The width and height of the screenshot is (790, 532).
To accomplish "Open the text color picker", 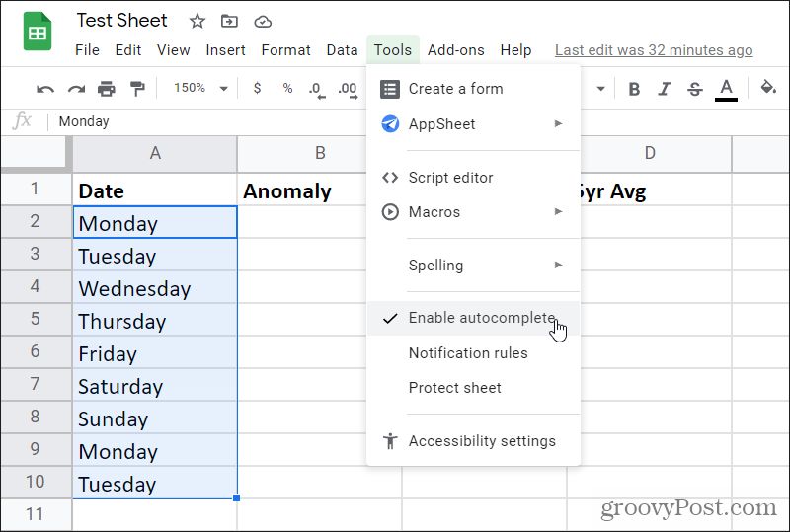I will [x=726, y=89].
